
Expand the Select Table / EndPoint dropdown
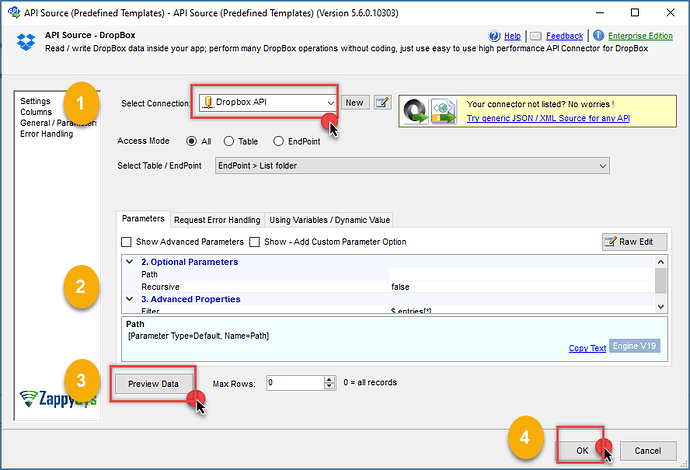coord(601,165)
